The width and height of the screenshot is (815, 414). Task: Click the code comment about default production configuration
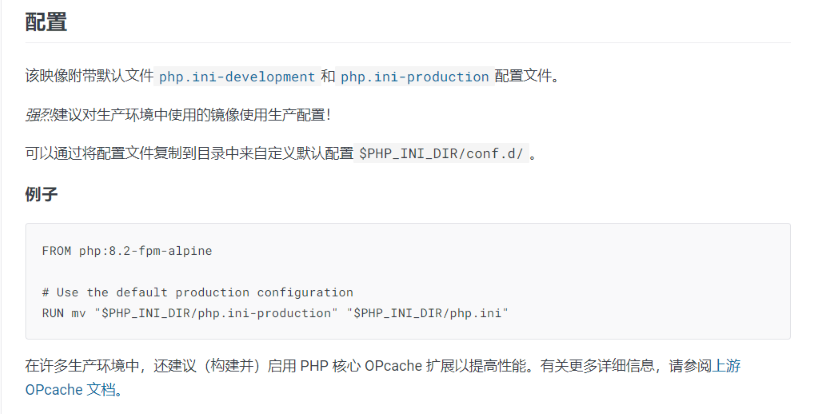point(197,293)
